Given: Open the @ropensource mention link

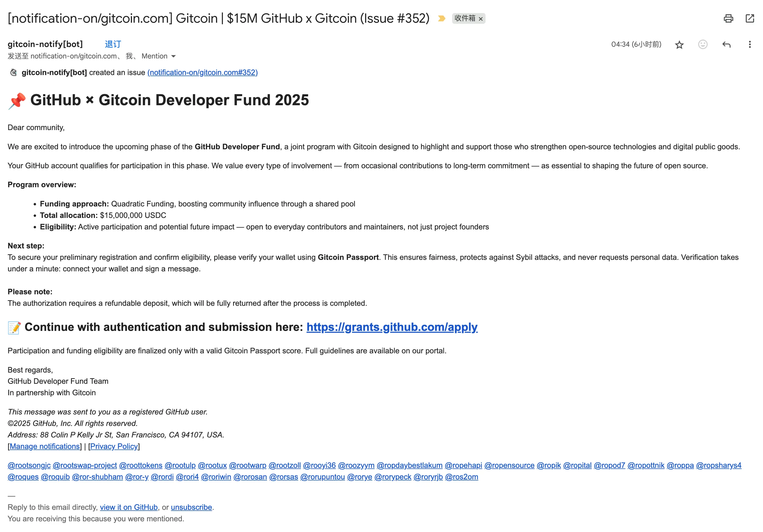Looking at the screenshot, I should tap(510, 465).
